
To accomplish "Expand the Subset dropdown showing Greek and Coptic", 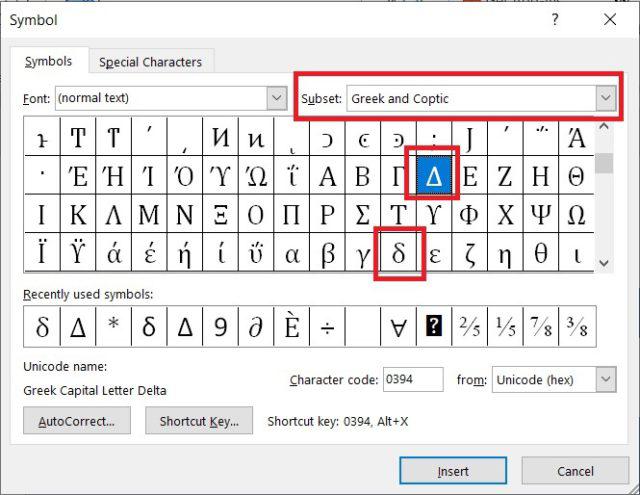I will tap(606, 98).
